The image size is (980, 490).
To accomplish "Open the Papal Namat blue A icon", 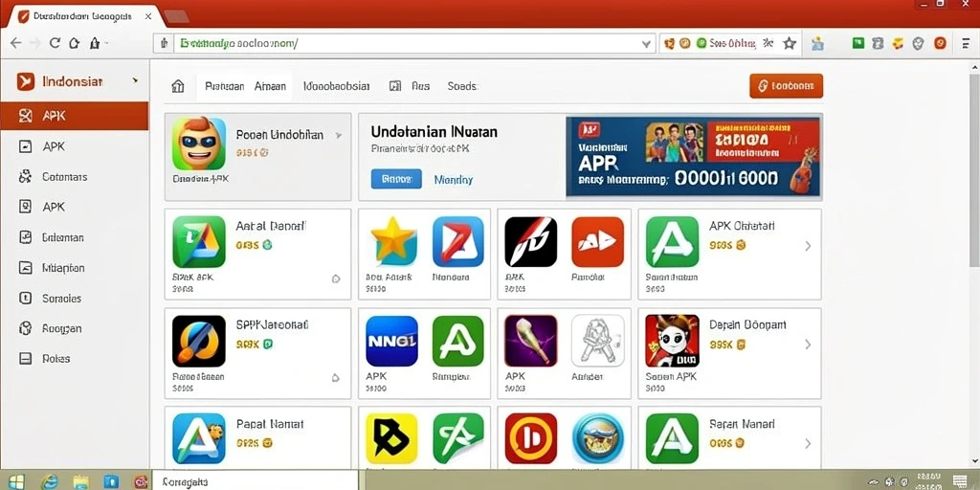I will (x=199, y=438).
